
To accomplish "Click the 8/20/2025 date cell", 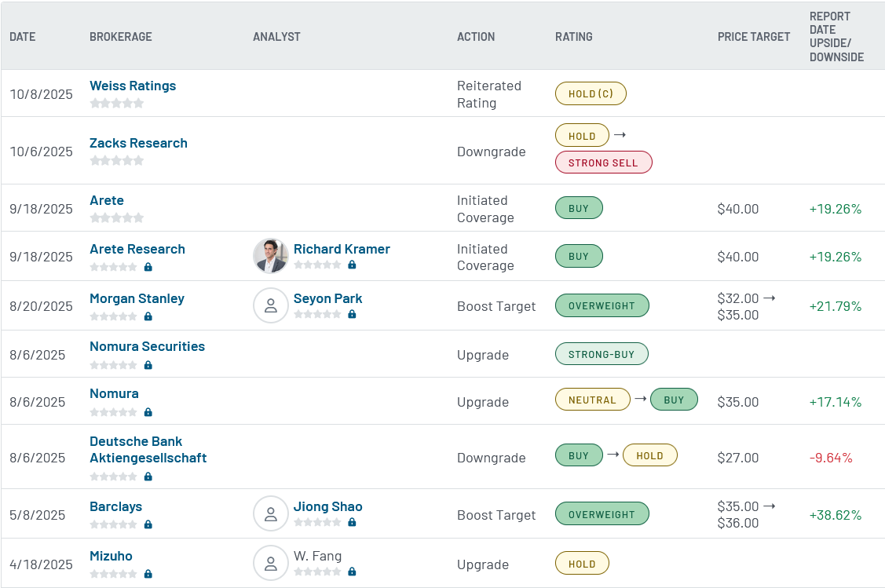I will coord(41,306).
